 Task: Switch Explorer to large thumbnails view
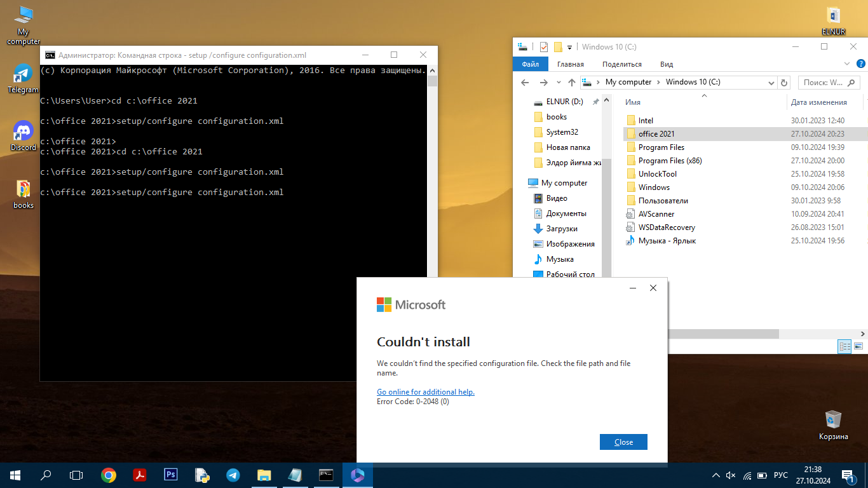pos(859,346)
